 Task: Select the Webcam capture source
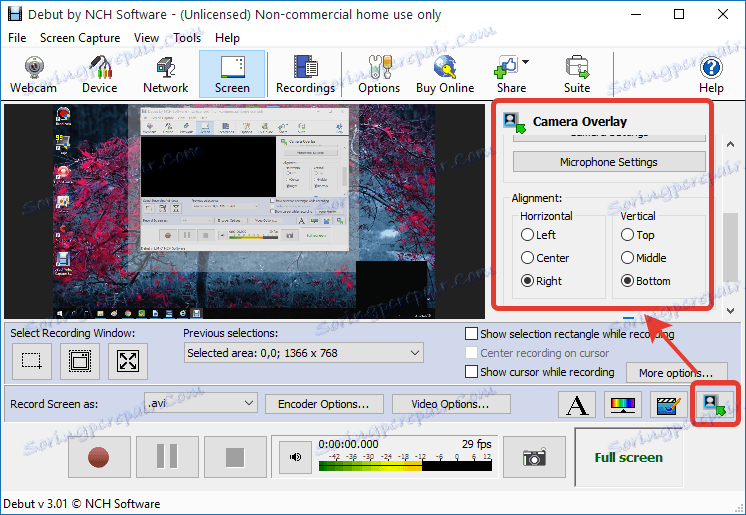33,75
